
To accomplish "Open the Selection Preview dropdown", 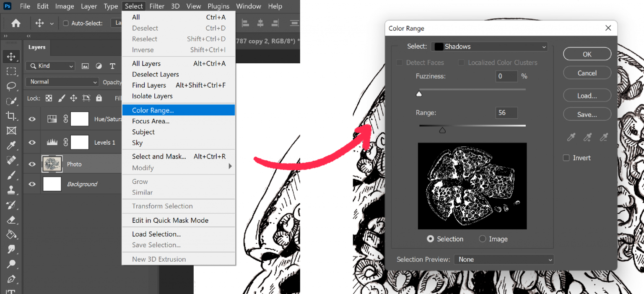I will [x=503, y=259].
